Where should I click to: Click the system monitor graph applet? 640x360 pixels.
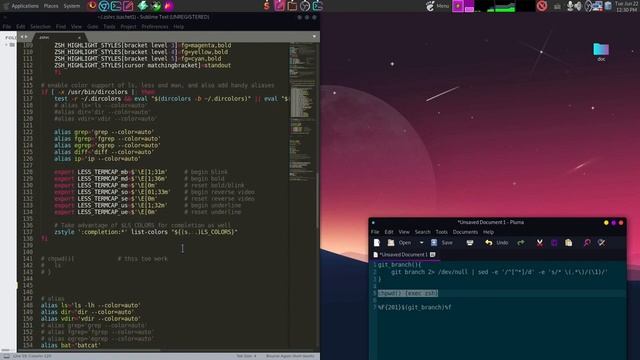point(505,6)
